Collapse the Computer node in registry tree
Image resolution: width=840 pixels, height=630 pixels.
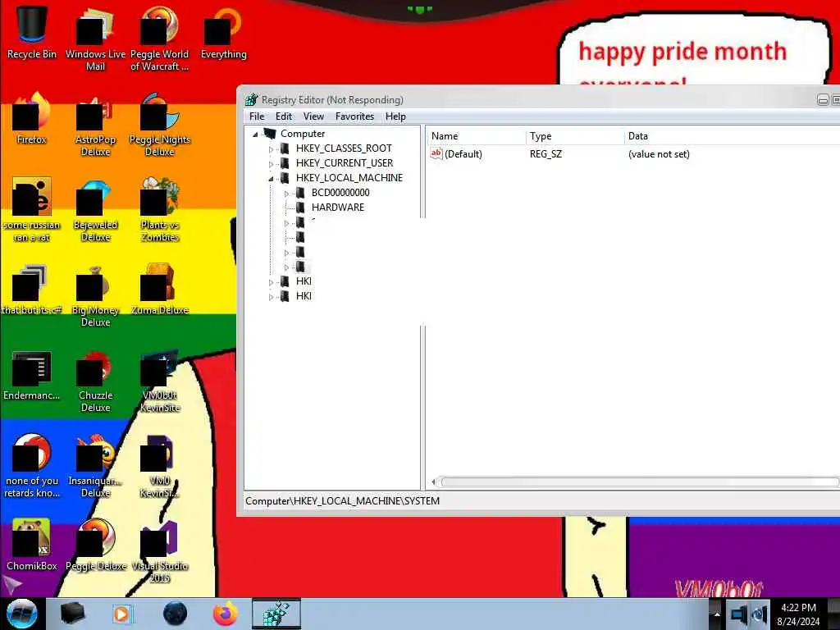pos(256,134)
